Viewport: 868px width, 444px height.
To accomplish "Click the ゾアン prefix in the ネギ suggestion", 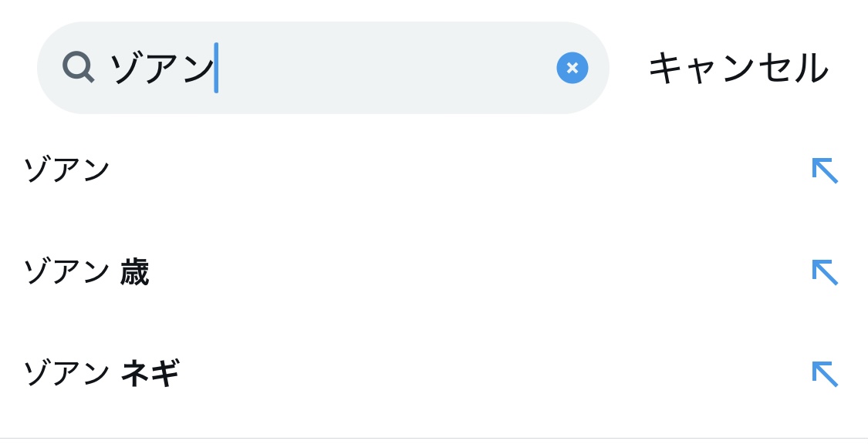I will tap(66, 374).
